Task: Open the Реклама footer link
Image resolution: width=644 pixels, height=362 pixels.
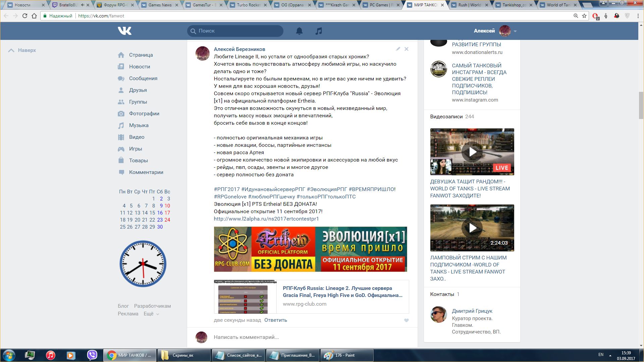Action: pos(128,314)
